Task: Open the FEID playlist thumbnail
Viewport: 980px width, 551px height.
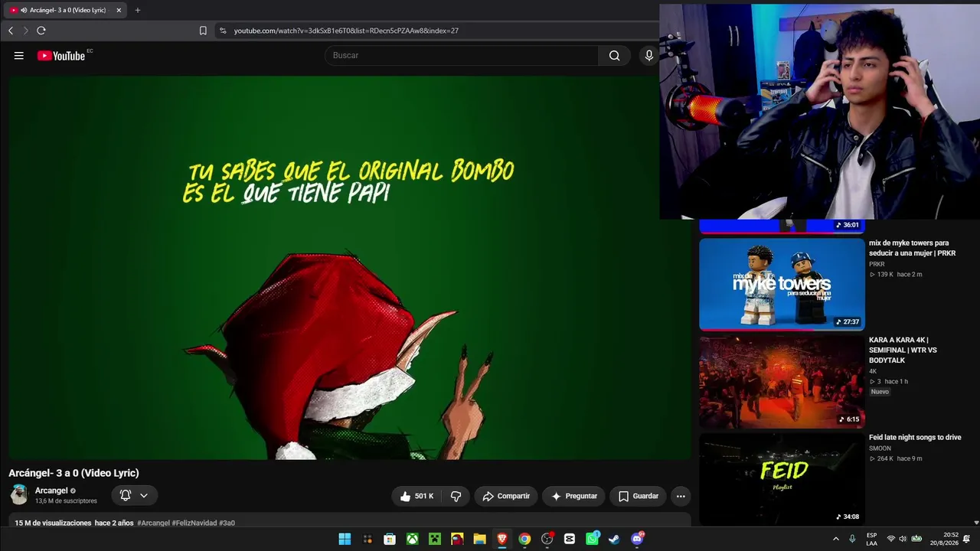Action: 782,478
